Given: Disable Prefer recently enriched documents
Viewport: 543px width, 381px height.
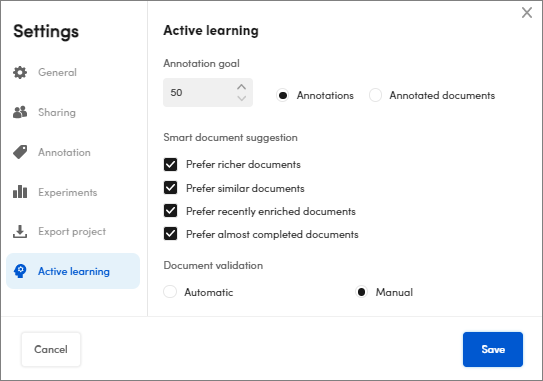Looking at the screenshot, I should (x=170, y=211).
